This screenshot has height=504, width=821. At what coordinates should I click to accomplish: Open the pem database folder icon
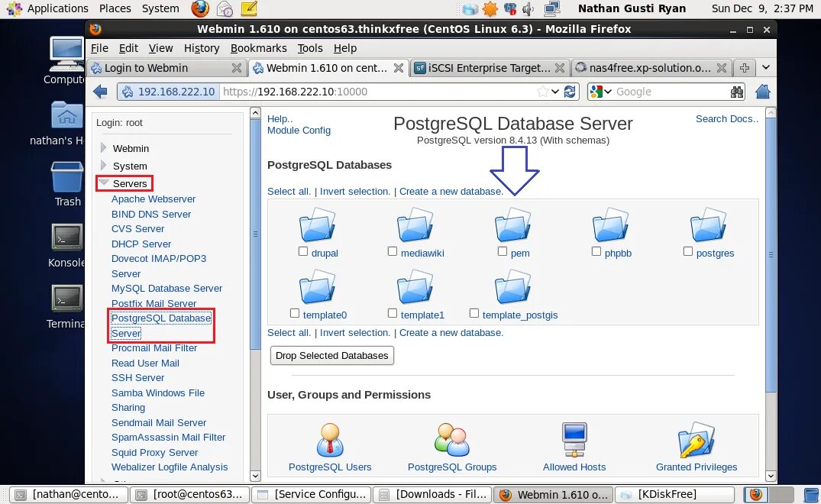tap(513, 225)
